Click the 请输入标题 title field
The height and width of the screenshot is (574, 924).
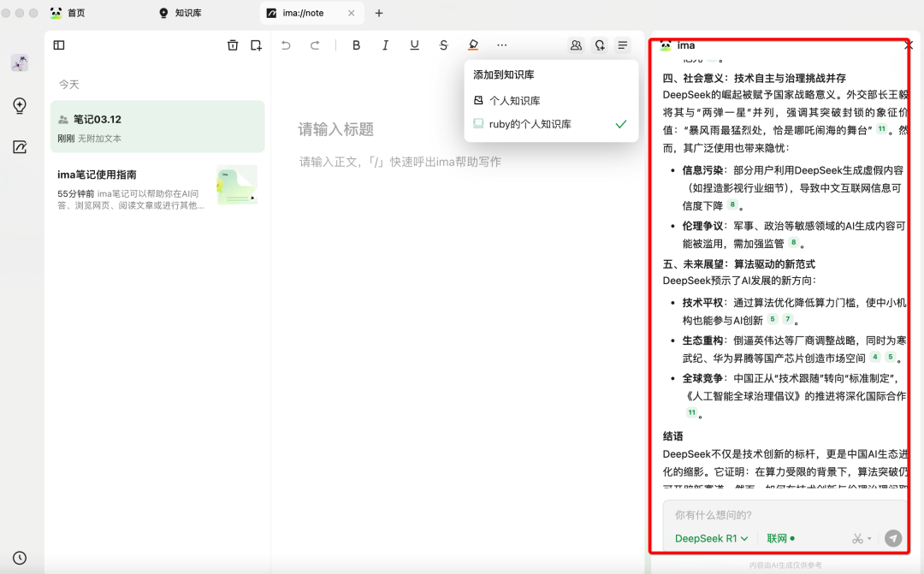click(x=336, y=129)
